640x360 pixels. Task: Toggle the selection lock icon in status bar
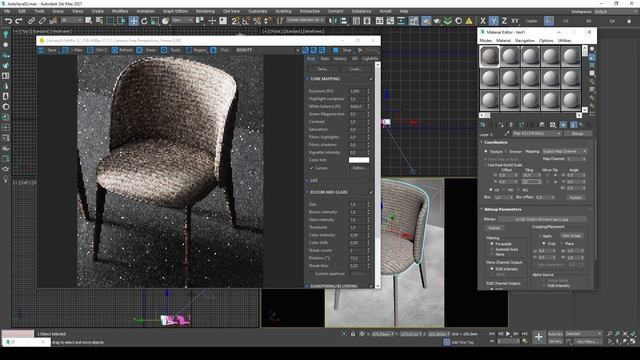353,334
